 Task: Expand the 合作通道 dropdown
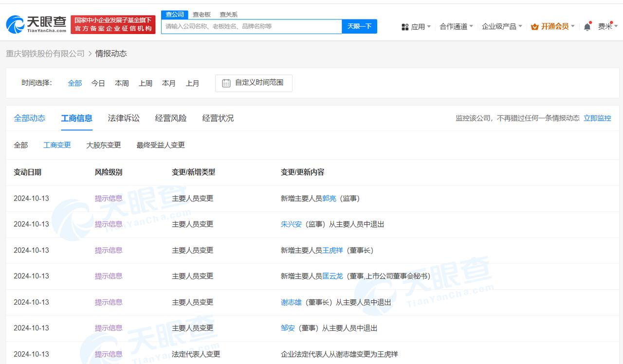(x=456, y=26)
